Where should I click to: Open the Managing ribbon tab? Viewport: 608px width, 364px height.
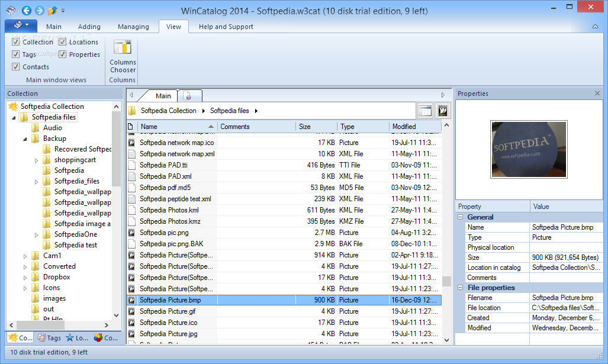coord(133,27)
